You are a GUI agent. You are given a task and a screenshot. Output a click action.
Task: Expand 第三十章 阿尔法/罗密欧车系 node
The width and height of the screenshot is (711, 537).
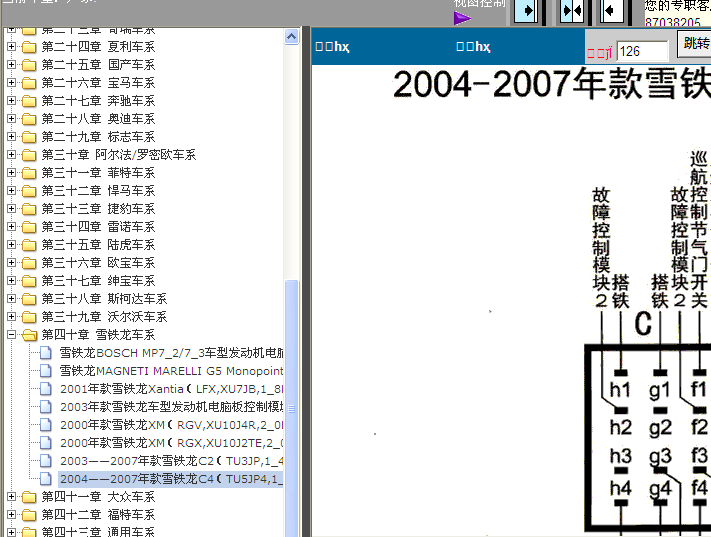(12, 155)
